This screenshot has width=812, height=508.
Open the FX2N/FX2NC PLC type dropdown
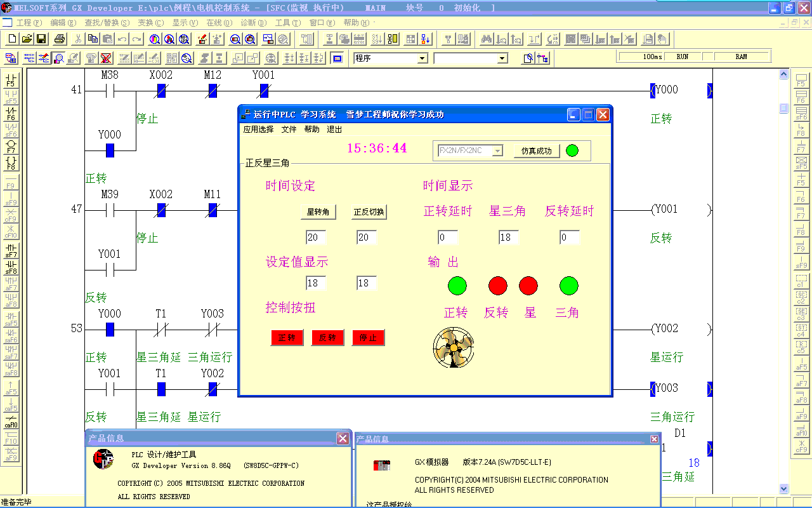click(x=497, y=151)
